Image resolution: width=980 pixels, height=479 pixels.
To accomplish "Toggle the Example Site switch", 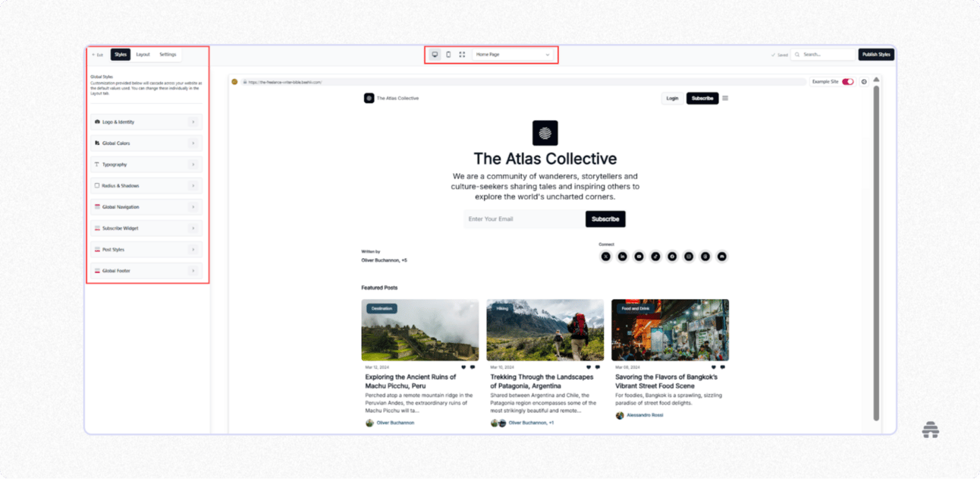I will [848, 82].
